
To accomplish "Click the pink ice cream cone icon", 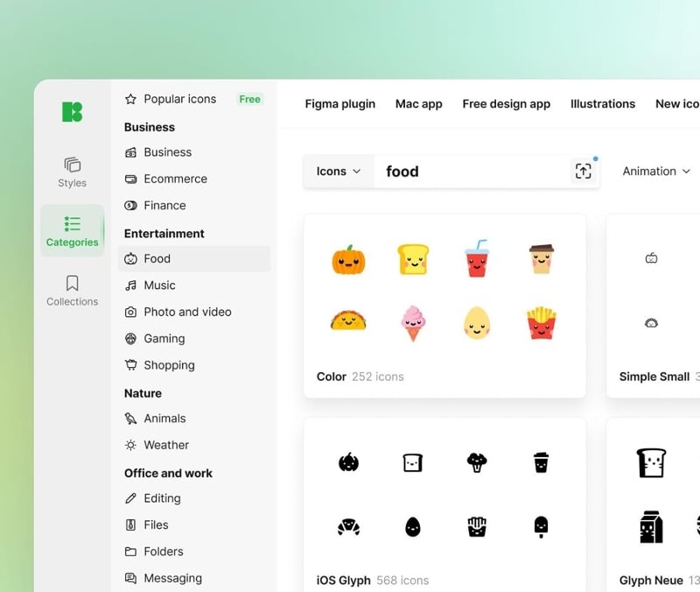I will point(413,323).
